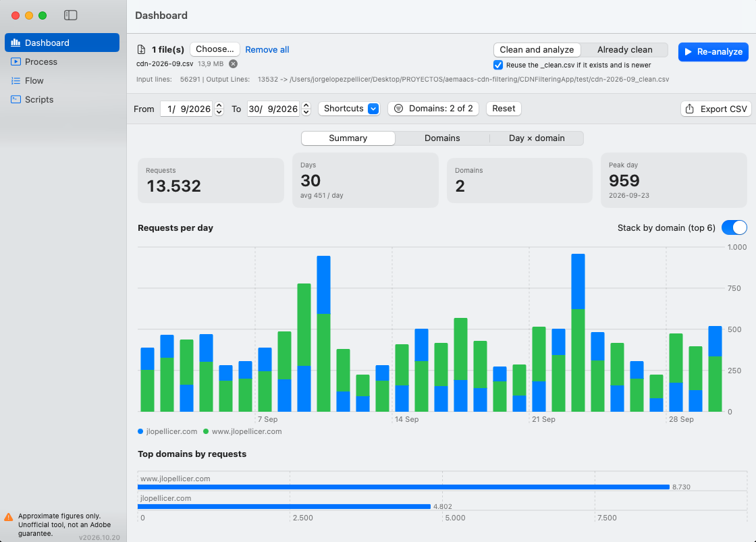
Task: Toggle the sidebar panel icon
Action: [x=70, y=16]
